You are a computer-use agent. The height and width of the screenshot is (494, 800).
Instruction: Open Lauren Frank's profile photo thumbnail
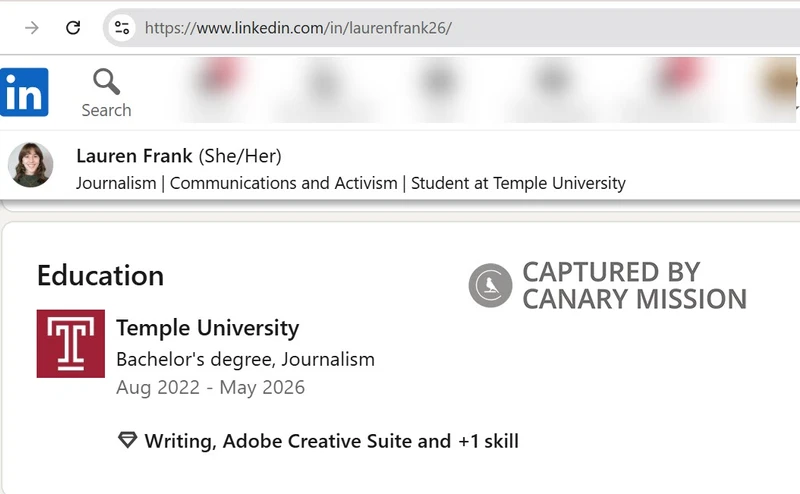[31, 165]
